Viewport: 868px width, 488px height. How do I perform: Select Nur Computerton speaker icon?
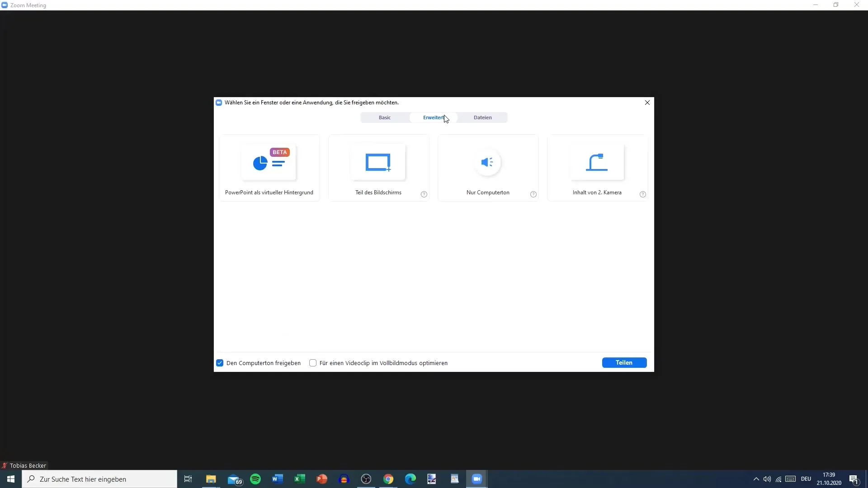click(x=487, y=162)
